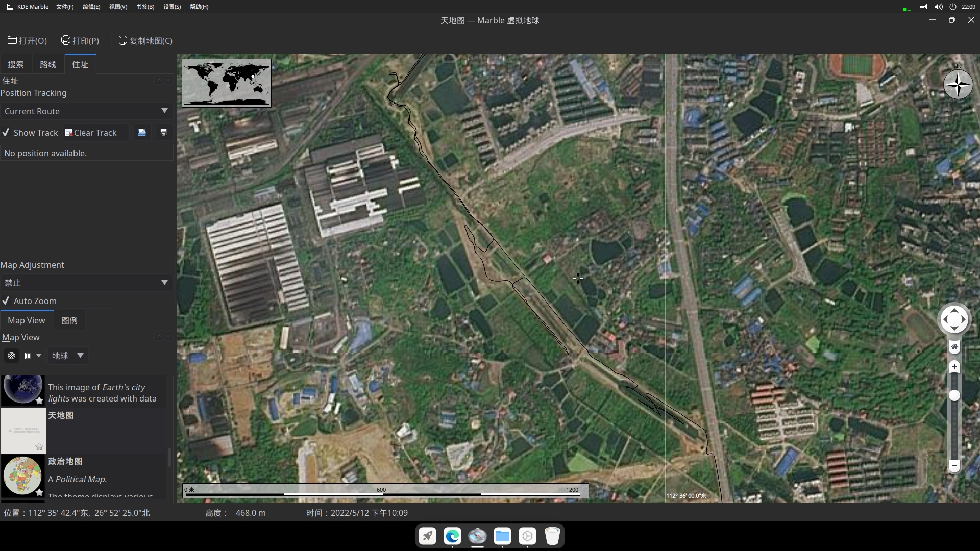
Task: Disable the Auto Zoom checkbox
Action: (x=6, y=301)
